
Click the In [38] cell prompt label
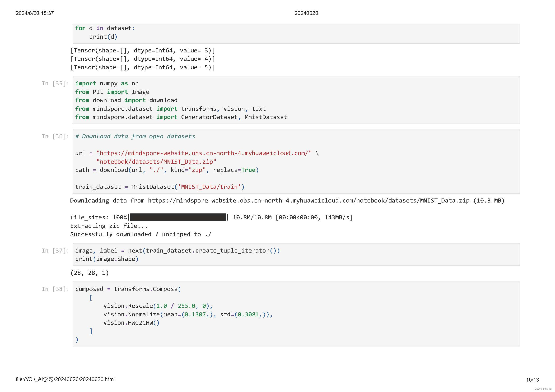[x=55, y=289]
